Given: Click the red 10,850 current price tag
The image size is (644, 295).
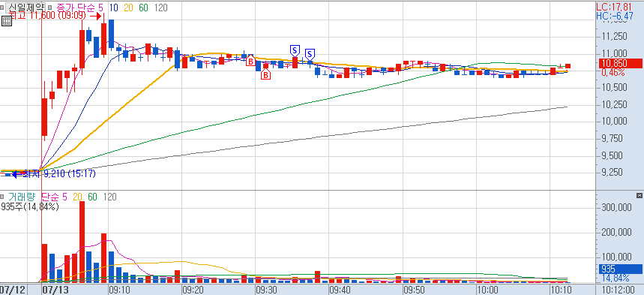Looking at the screenshot, I should (620, 64).
